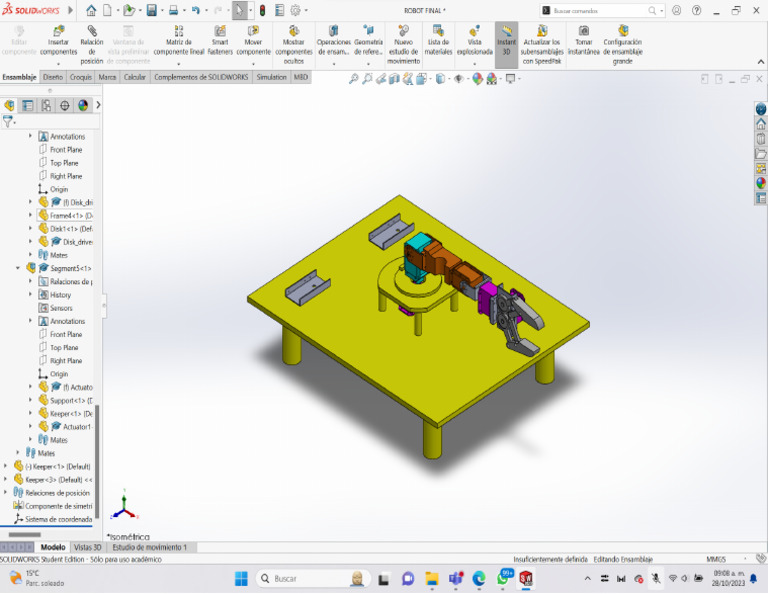
Task: Open MBD tab
Action: click(x=301, y=77)
